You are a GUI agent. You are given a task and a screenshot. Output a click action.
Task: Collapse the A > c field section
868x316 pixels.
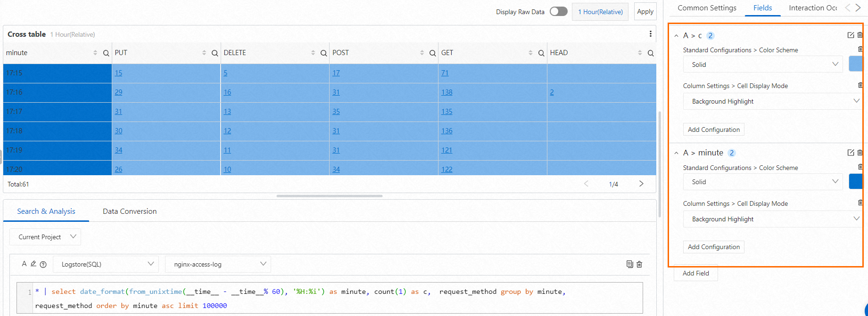(x=676, y=36)
